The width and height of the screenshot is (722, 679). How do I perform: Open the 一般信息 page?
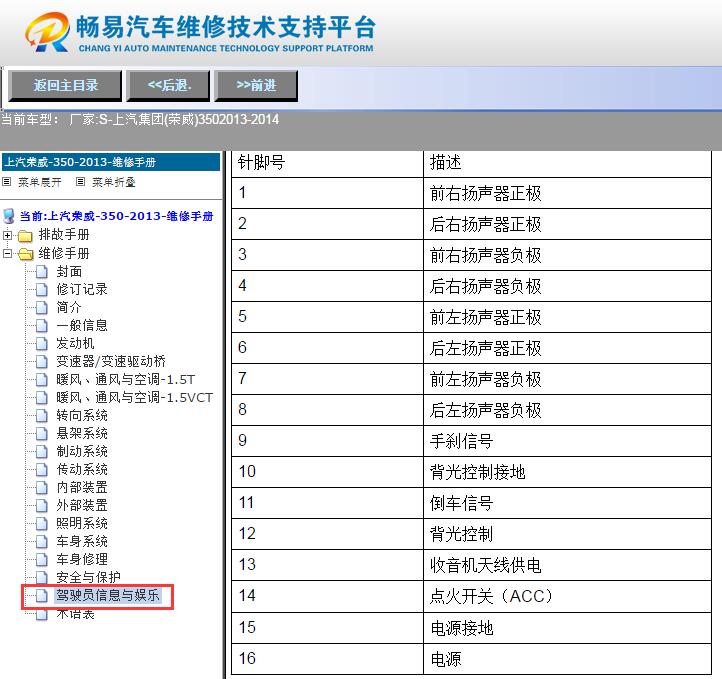coord(82,325)
